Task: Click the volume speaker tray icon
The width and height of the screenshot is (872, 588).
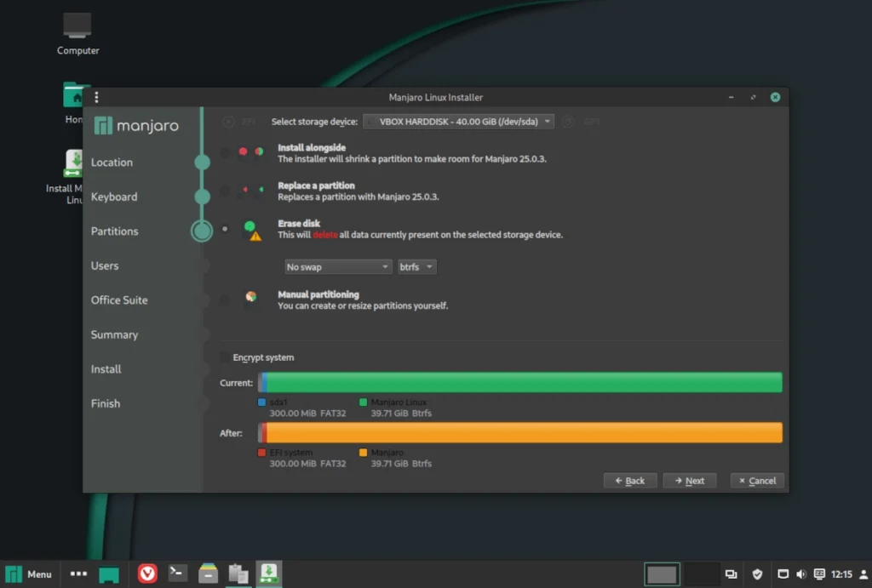Action: pyautogui.click(x=800, y=574)
